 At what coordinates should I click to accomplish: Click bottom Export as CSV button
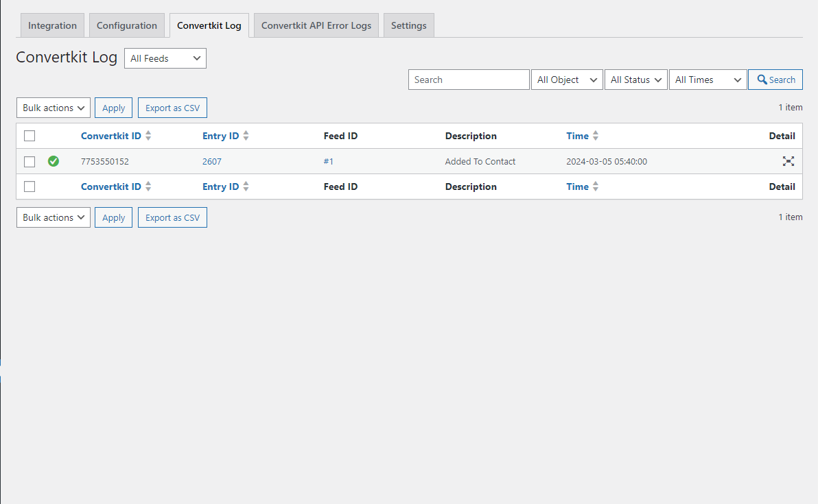tap(173, 217)
